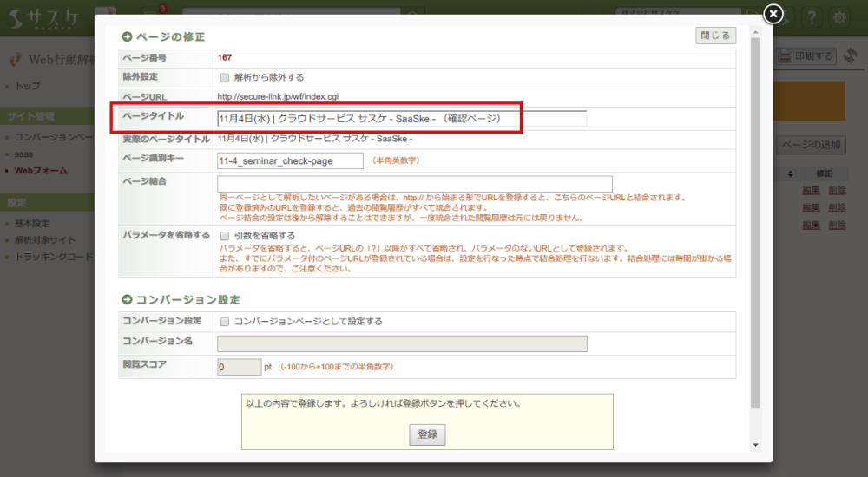Click the 閉じる button in the dialog header
Screen dimensions: 868x477
[715, 36]
